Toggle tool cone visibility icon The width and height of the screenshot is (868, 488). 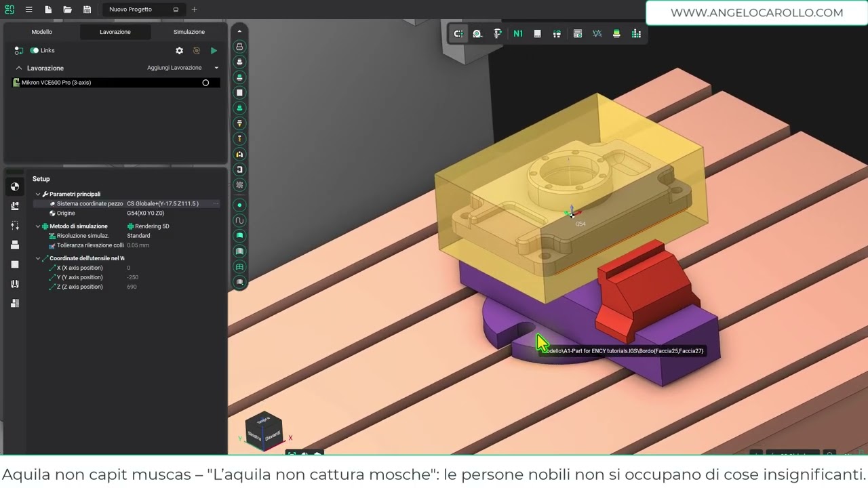239,123
